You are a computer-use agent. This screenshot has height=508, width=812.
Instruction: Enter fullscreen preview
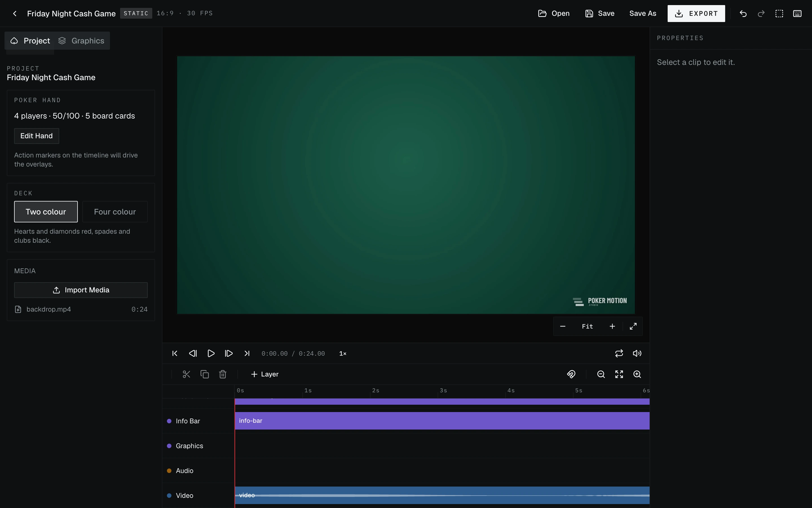(633, 326)
